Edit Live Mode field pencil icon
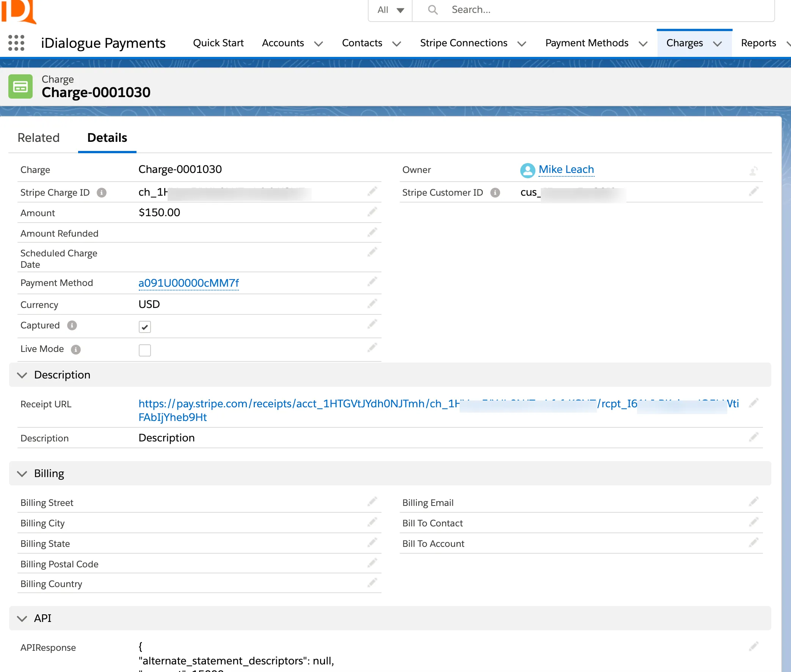 [x=372, y=348]
